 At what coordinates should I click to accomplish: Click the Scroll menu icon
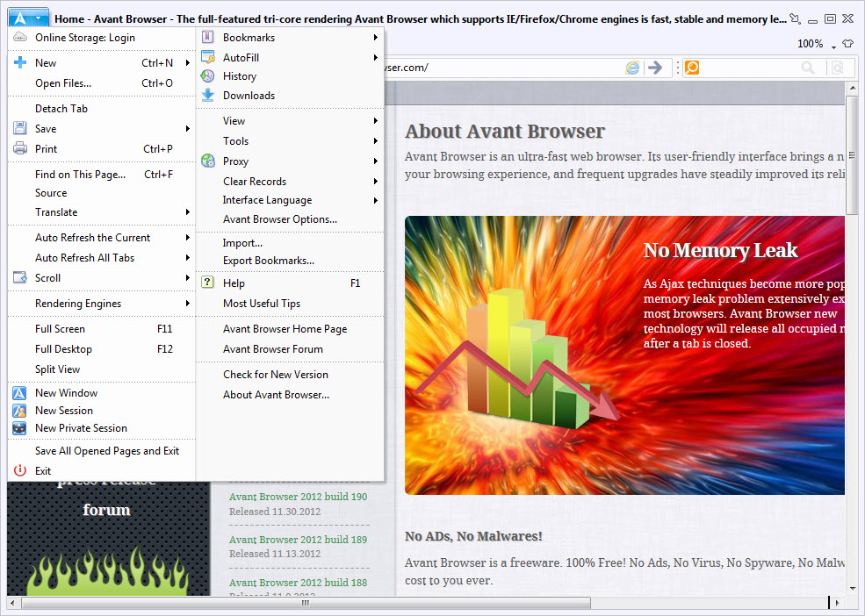(20, 277)
